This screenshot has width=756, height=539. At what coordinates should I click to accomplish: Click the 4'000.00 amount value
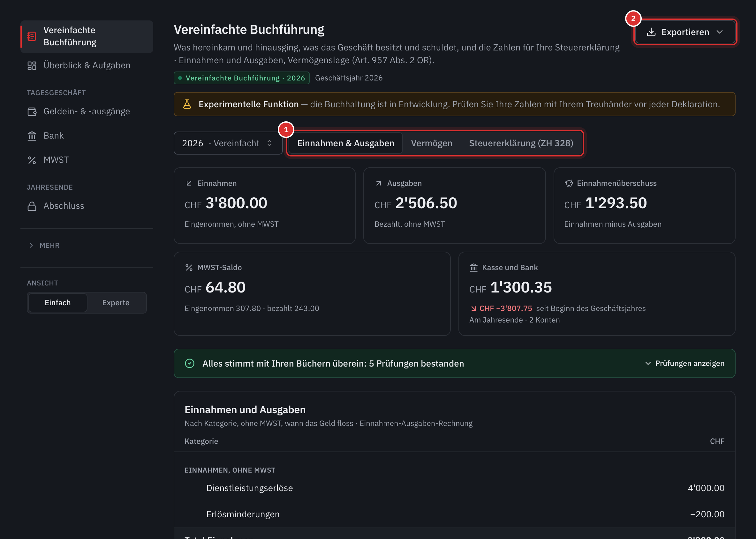706,488
